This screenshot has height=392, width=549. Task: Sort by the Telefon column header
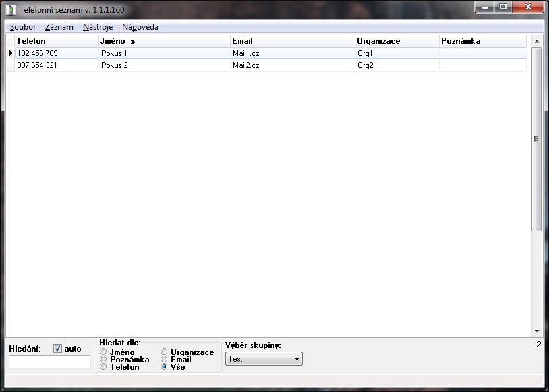pyautogui.click(x=57, y=41)
